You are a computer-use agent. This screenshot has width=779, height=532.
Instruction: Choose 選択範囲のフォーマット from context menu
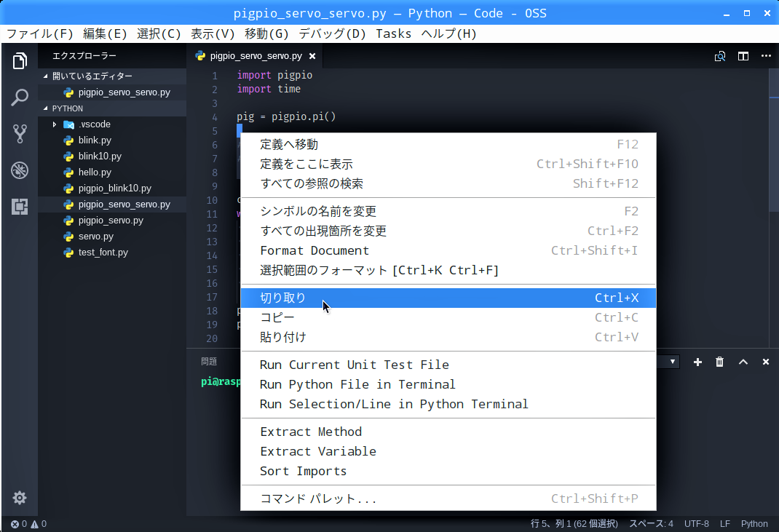[x=448, y=270]
